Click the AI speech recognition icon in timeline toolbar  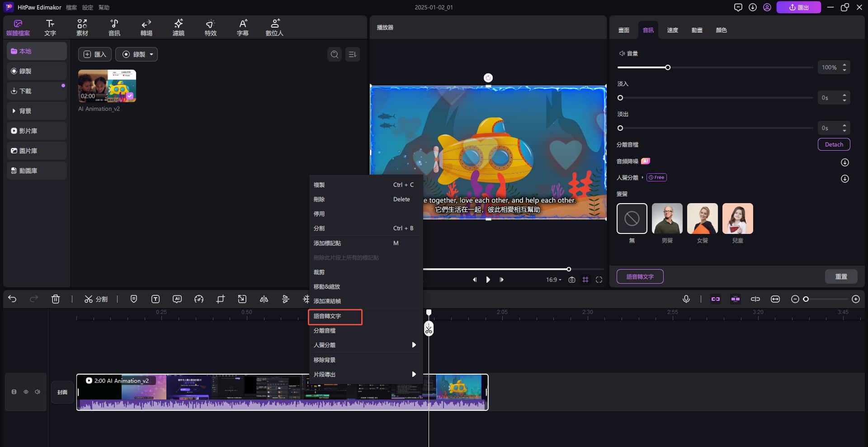coord(177,299)
